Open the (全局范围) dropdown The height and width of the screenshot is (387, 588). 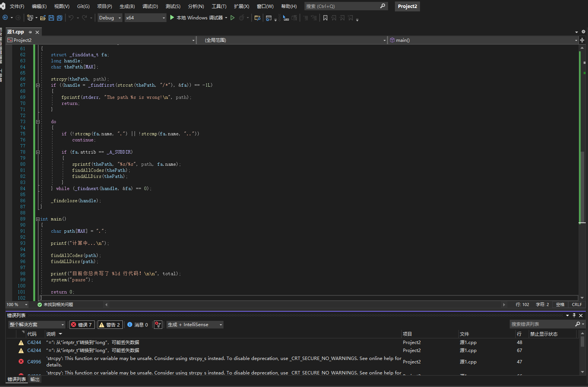point(292,40)
